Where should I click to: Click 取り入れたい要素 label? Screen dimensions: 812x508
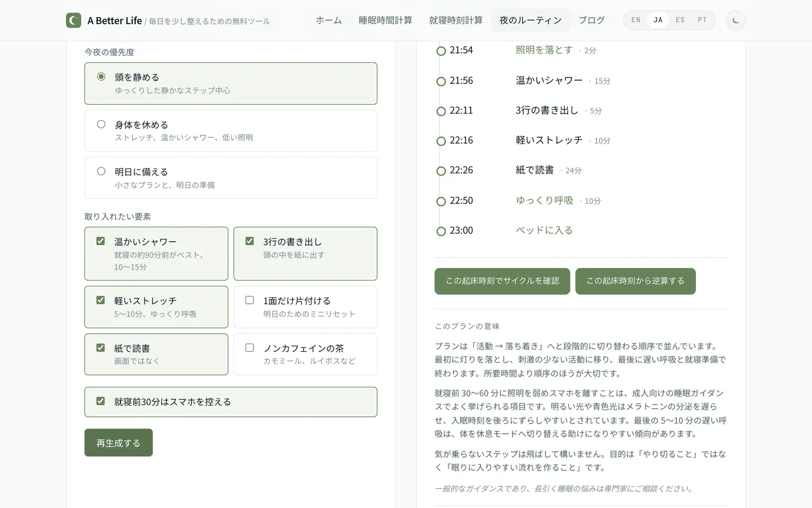pyautogui.click(x=117, y=217)
